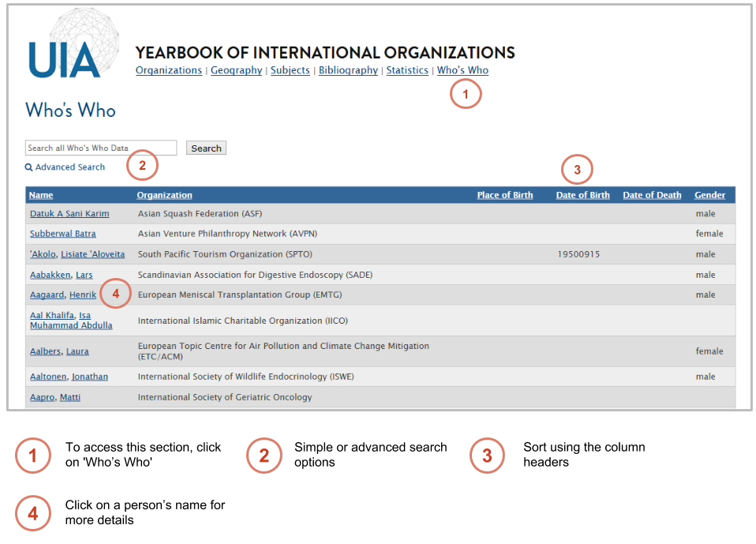The width and height of the screenshot is (756, 544).
Task: Click European Topic Centre for Air Pollution cell
Action: pos(283,351)
